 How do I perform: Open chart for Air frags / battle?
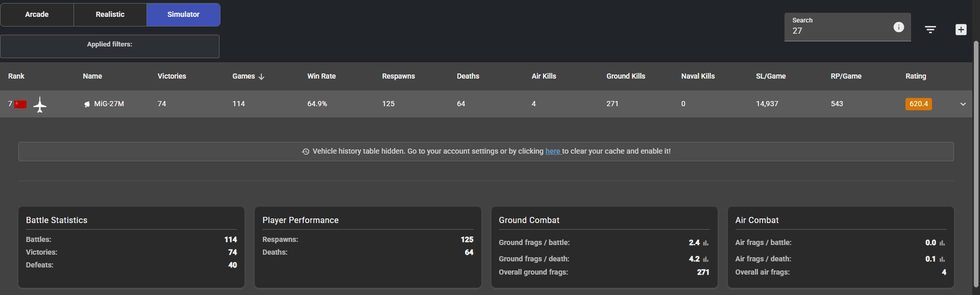pos(942,243)
